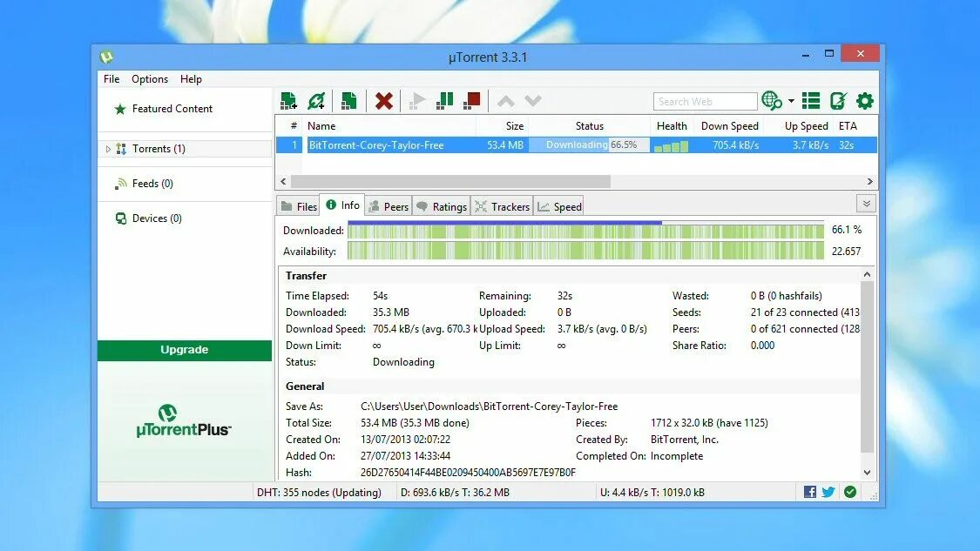Screen dimensions: 980x551
Task: Move torrent down in queue arrow
Action: pos(532,101)
